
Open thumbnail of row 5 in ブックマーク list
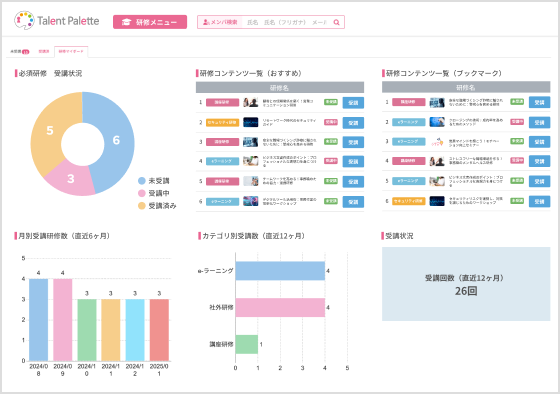coord(437,181)
